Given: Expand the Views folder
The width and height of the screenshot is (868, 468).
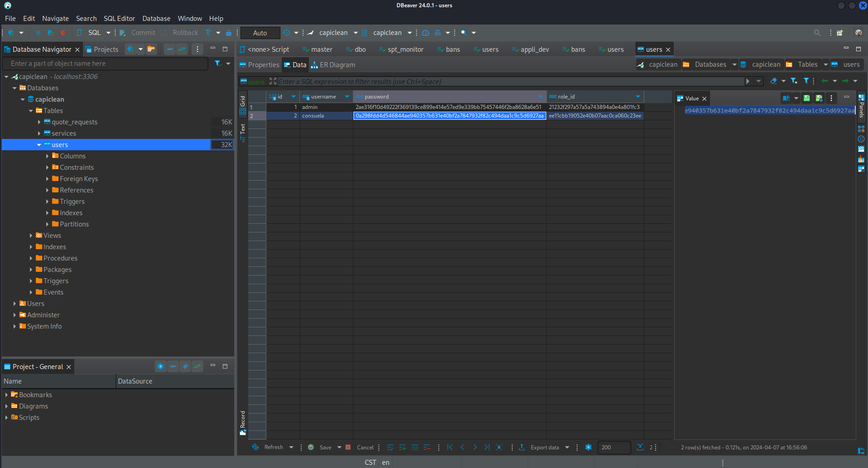Looking at the screenshot, I should click(31, 236).
